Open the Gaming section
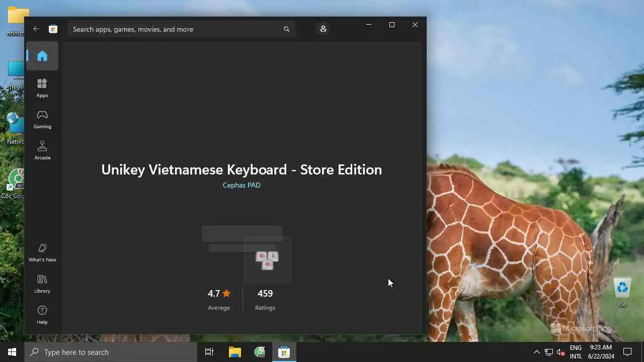The height and width of the screenshot is (362, 644). click(42, 119)
